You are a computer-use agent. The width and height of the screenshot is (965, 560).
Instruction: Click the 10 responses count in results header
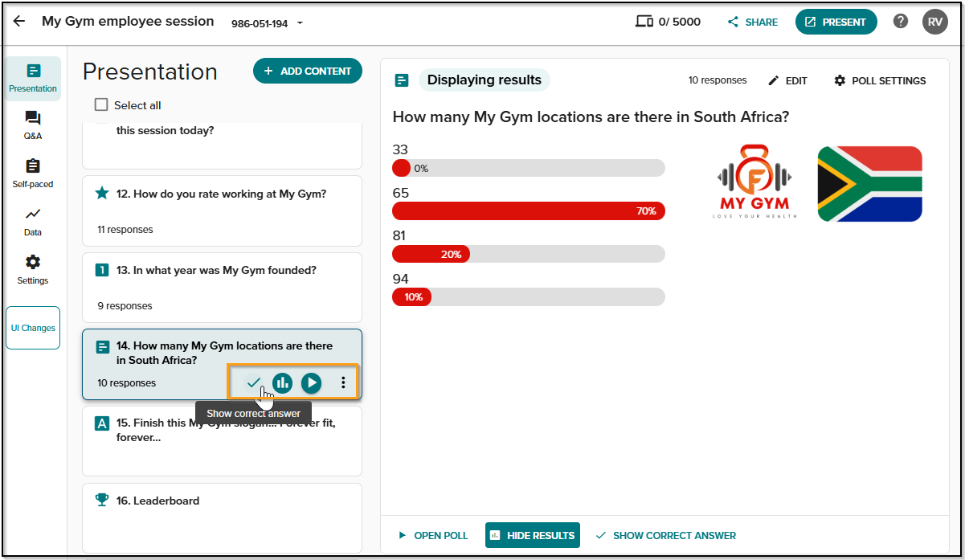[x=718, y=80]
